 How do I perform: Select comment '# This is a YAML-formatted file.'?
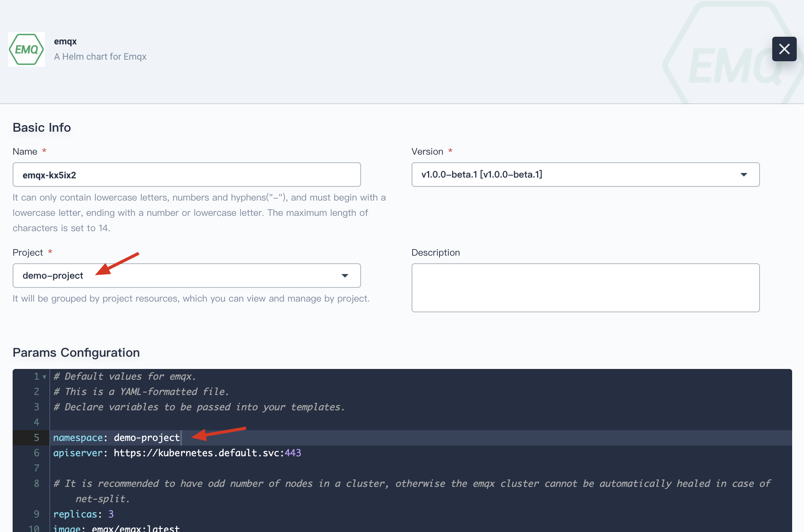[141, 392]
